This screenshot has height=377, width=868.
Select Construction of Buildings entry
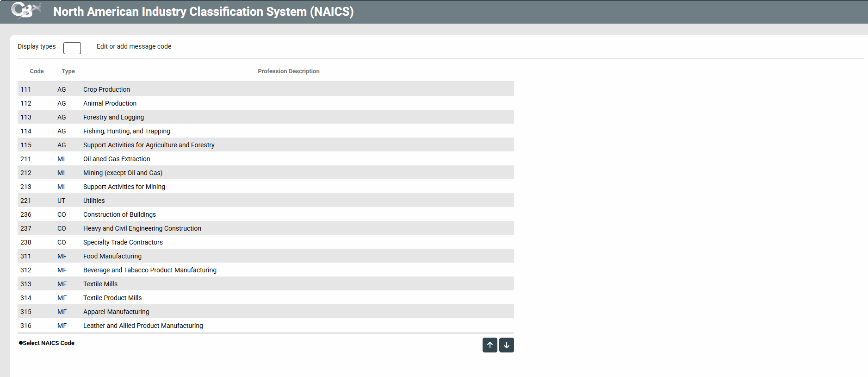pyautogui.click(x=119, y=214)
